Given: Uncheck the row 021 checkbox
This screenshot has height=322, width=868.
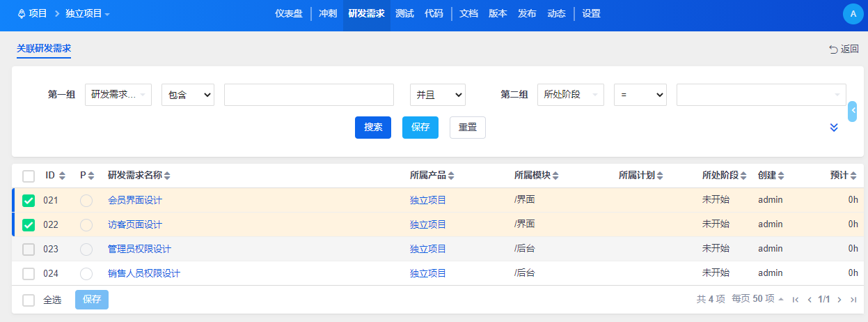Looking at the screenshot, I should tap(29, 201).
